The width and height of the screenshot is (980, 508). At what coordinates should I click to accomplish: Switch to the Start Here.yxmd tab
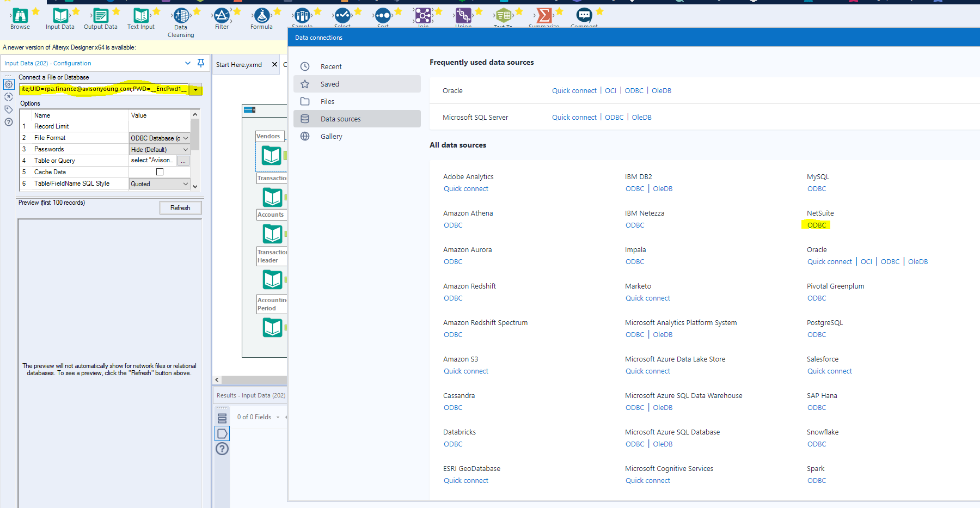tap(239, 65)
